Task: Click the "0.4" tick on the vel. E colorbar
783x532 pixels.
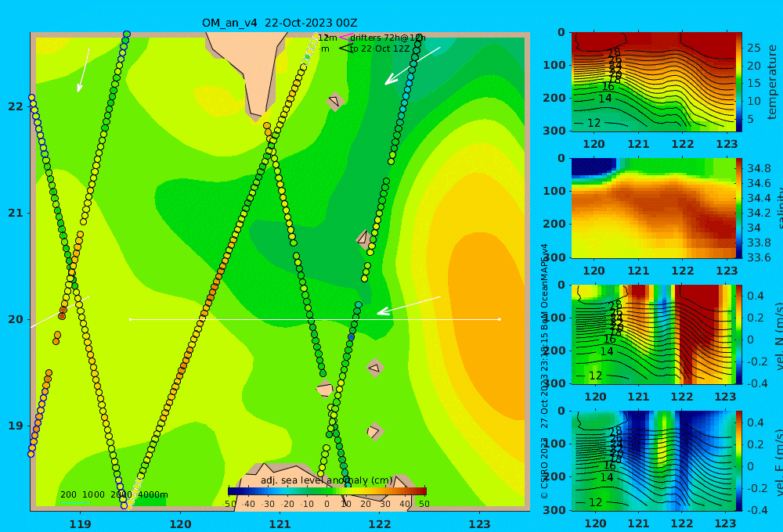Action: [x=756, y=422]
